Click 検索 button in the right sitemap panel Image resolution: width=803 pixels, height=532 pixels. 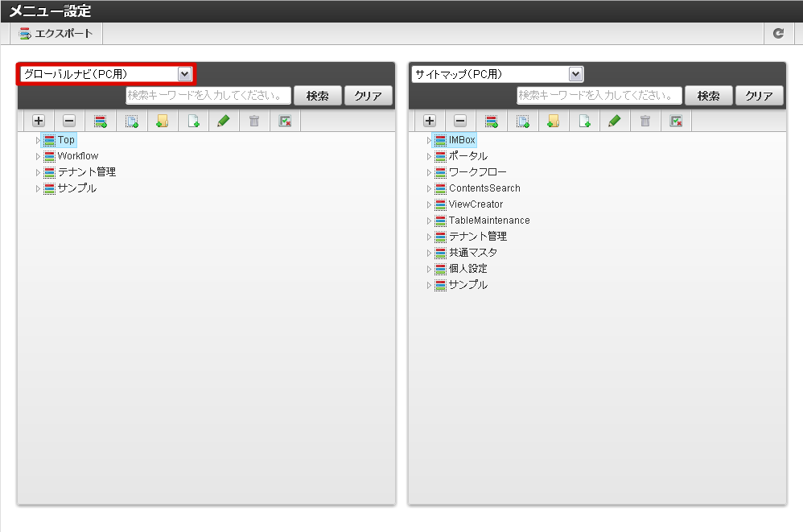pos(709,96)
